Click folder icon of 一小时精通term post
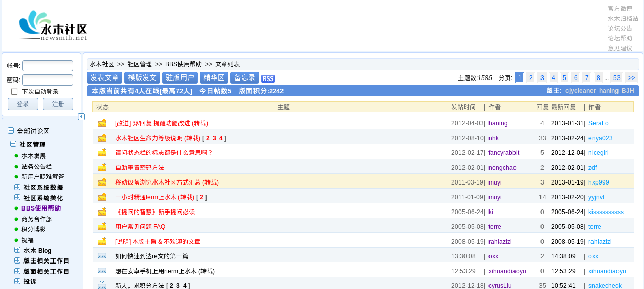 (x=102, y=197)
